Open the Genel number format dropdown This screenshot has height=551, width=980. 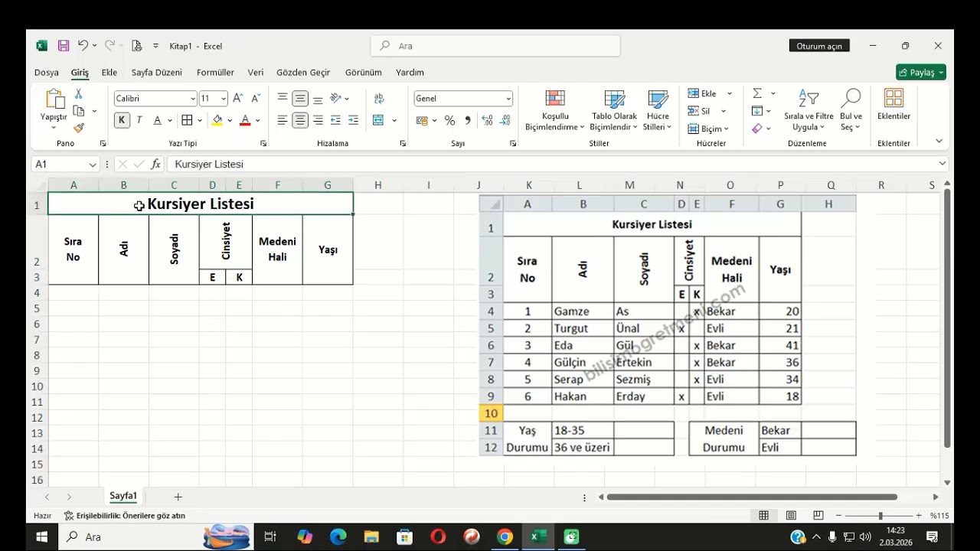tap(508, 99)
